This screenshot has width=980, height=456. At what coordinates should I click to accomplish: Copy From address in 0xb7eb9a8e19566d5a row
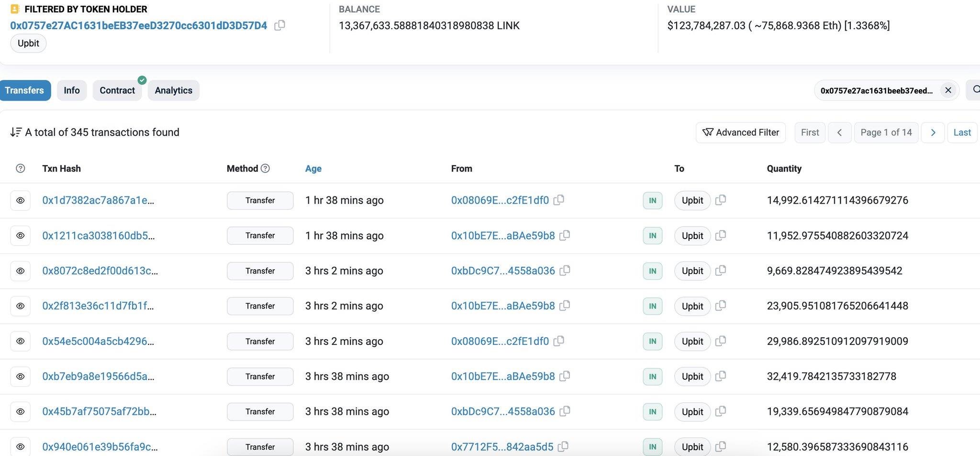coord(565,376)
